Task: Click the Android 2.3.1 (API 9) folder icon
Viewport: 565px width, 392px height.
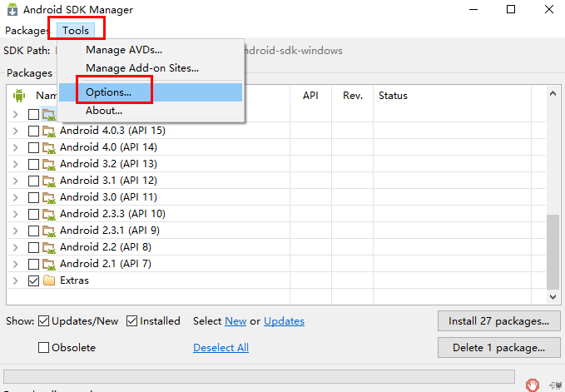Action: coord(49,231)
